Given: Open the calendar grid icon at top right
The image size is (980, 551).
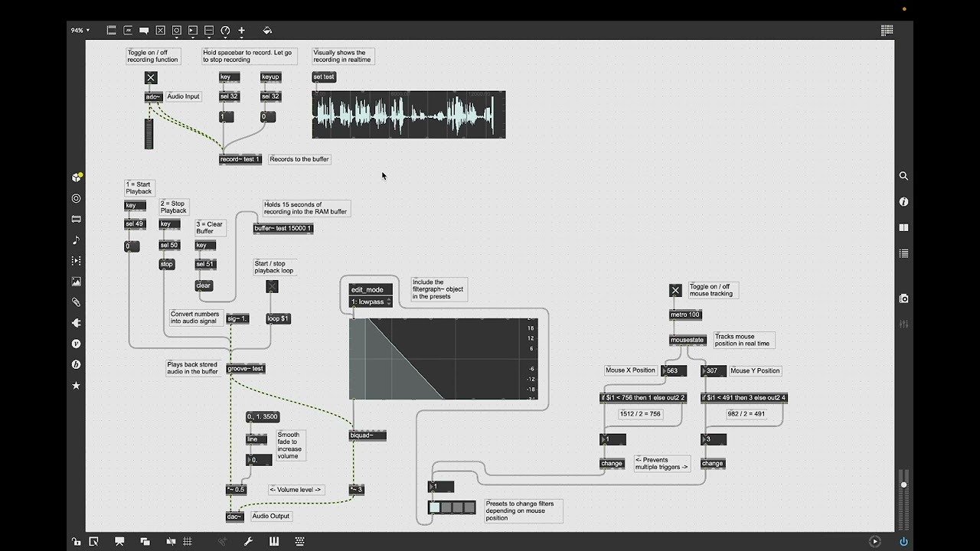Looking at the screenshot, I should (x=887, y=31).
